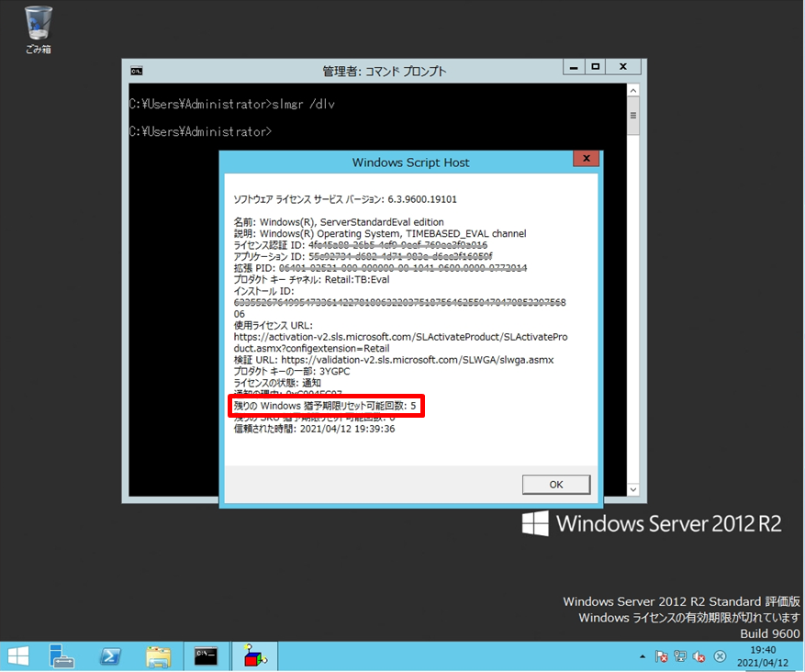
Task: Click the Command Prompt scroll-up arrow
Action: pos(633,91)
